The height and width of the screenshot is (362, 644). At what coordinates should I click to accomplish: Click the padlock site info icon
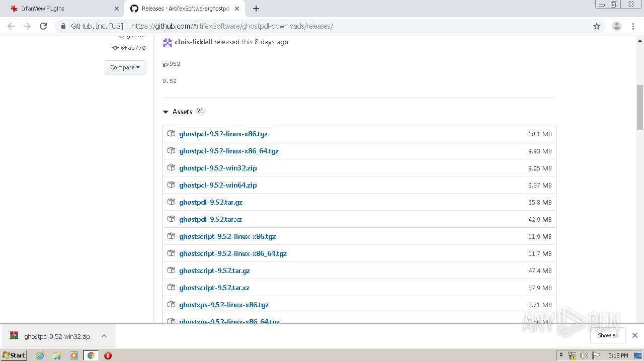[63, 26]
